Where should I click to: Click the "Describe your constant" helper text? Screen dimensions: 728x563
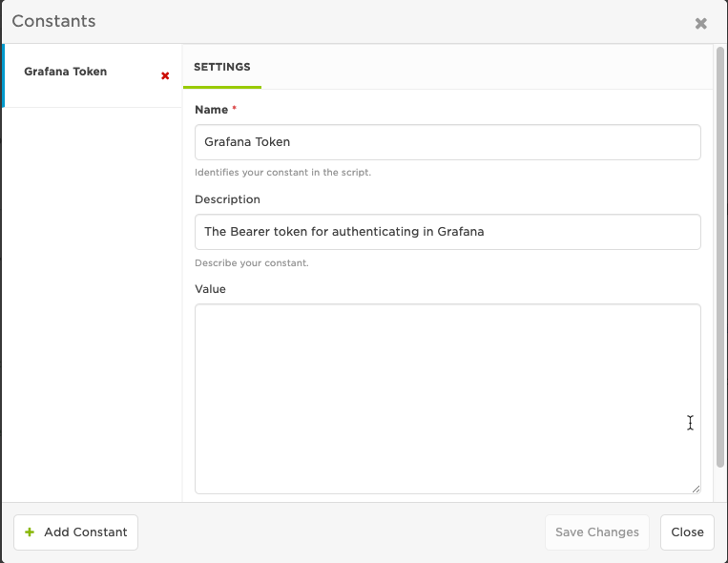252,262
